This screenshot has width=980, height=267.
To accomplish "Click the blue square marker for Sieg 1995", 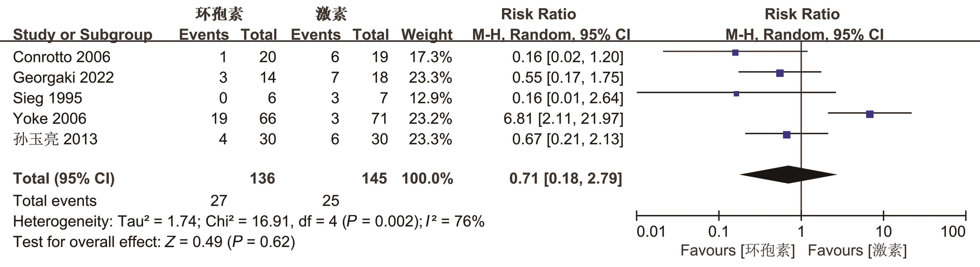I will click(736, 93).
